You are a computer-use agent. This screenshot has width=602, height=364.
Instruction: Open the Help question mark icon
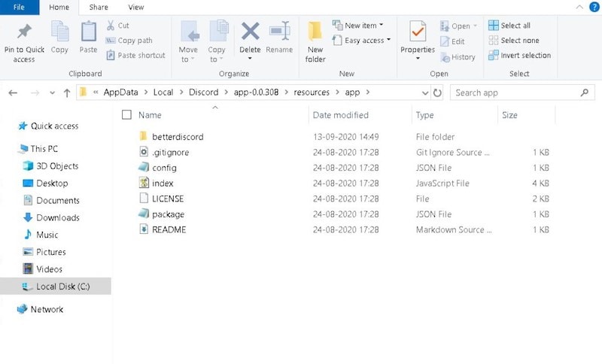(x=594, y=7)
